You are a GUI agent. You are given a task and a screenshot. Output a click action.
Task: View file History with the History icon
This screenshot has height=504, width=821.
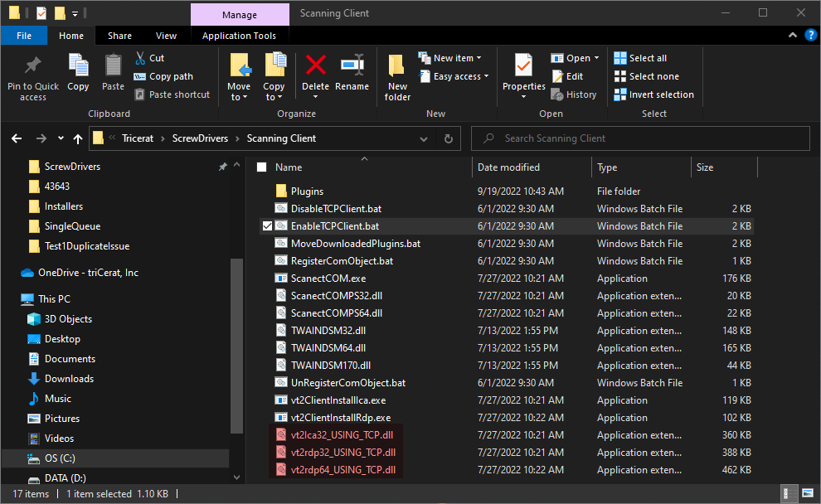tap(575, 94)
